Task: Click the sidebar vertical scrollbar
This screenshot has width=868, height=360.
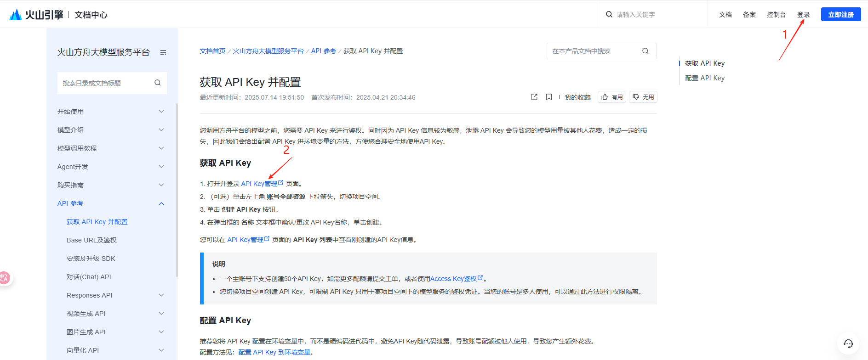Action: [177, 191]
